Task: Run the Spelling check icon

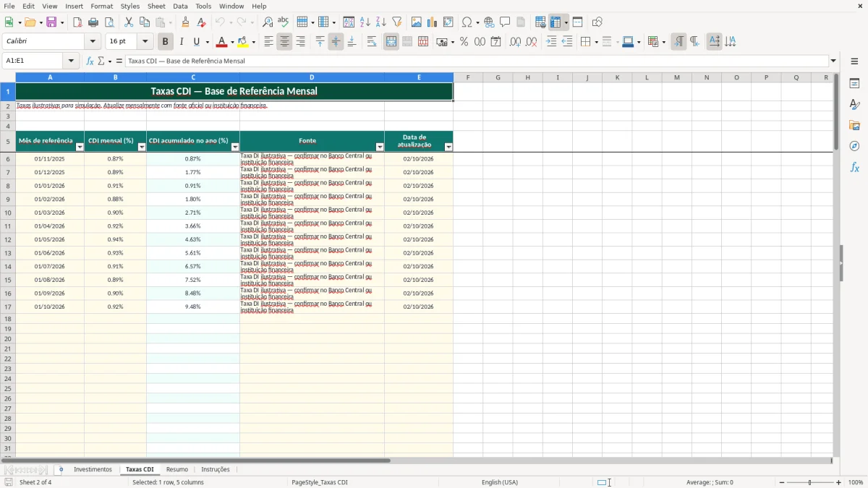Action: pos(284,22)
